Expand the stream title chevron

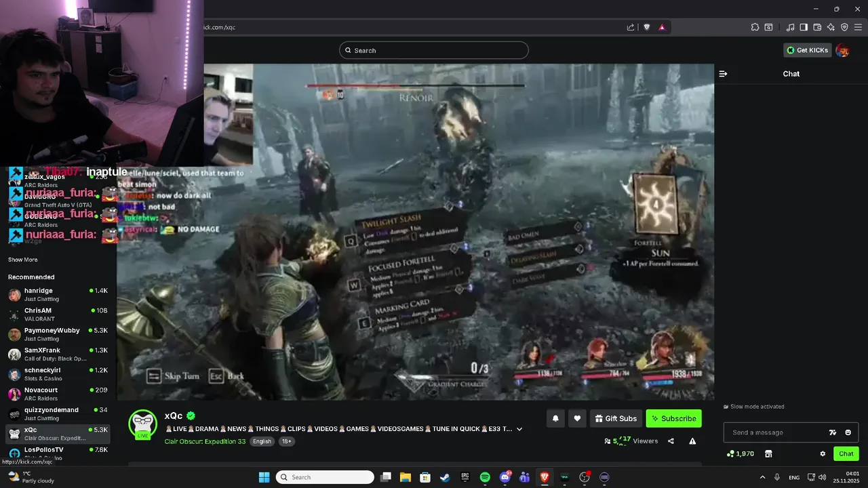click(519, 429)
